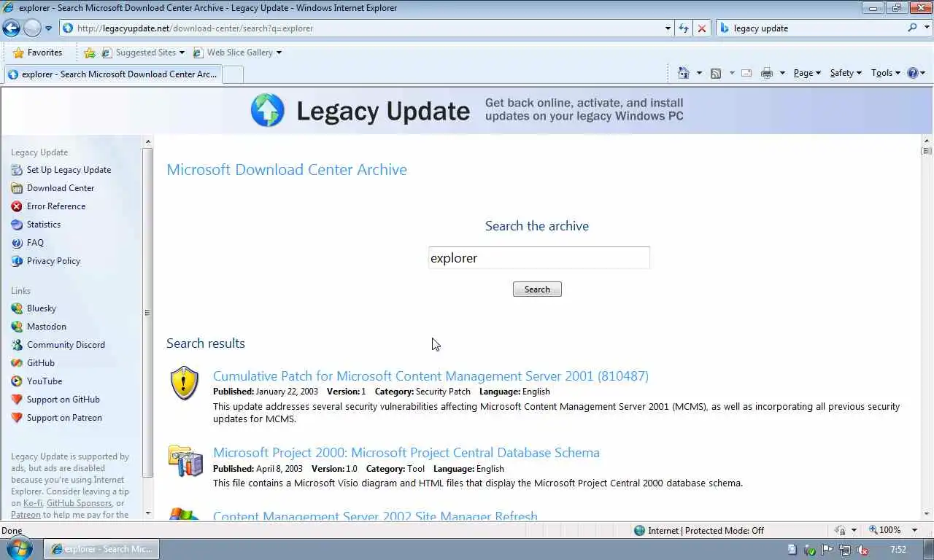Click the Search button
Image resolution: width=934 pixels, height=560 pixels.
click(x=537, y=289)
